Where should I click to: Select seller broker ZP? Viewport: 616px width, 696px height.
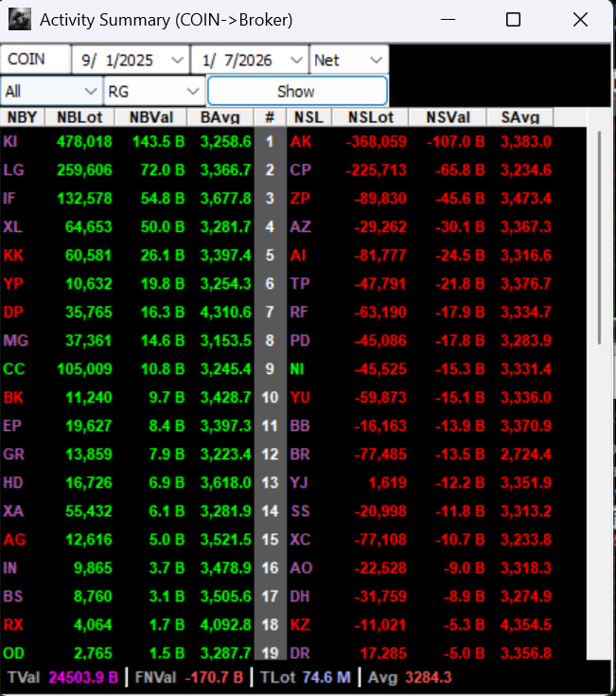(300, 199)
